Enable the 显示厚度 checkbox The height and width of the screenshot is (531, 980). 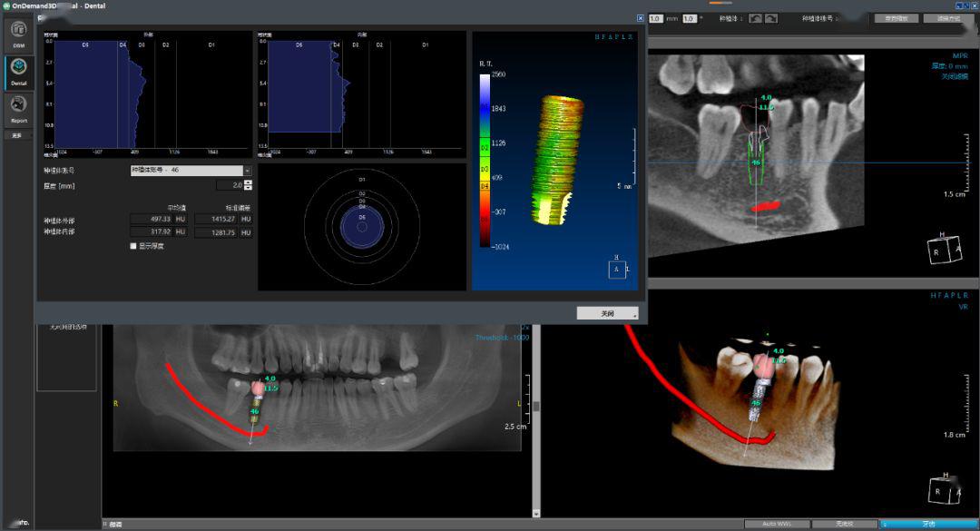coord(133,246)
